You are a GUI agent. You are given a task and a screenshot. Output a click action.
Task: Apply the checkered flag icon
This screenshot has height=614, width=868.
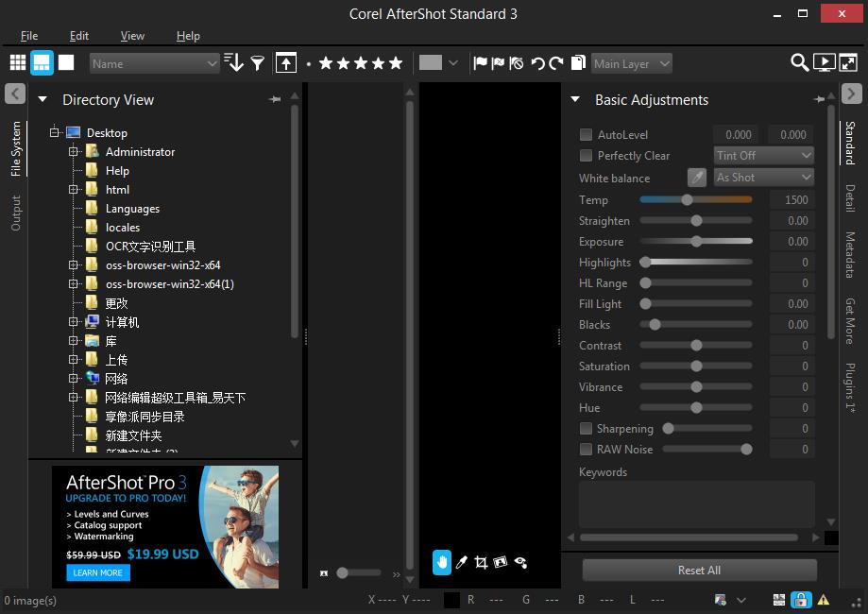tap(498, 63)
